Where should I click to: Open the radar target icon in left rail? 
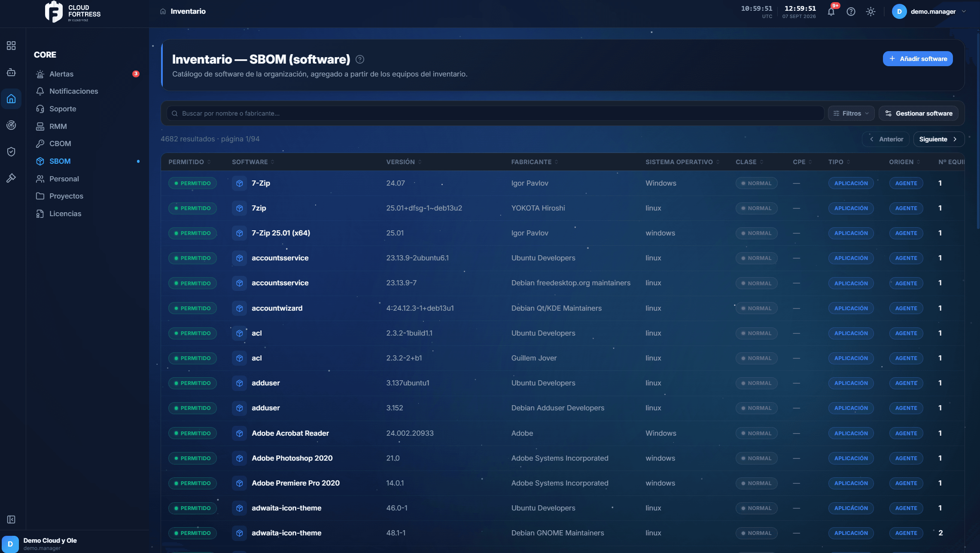pyautogui.click(x=11, y=125)
